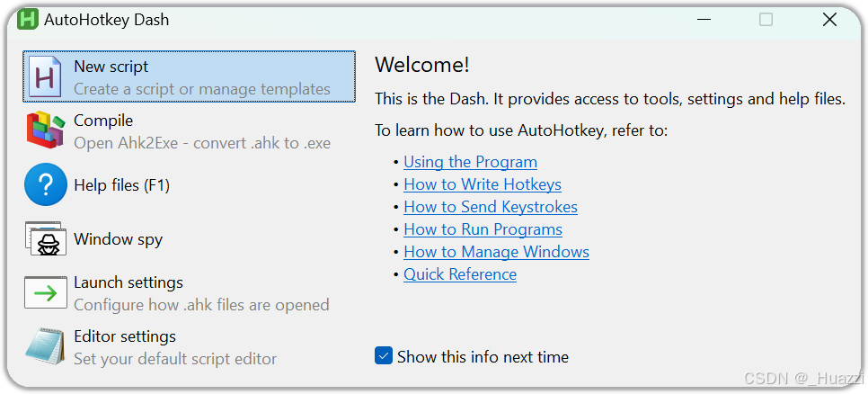868x394 pixels.
Task: Click the Welcome! heading
Action: 422,65
